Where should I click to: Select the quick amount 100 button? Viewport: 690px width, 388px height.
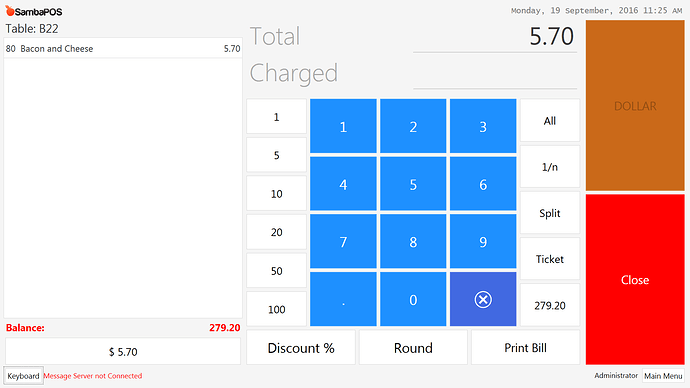[x=276, y=309]
